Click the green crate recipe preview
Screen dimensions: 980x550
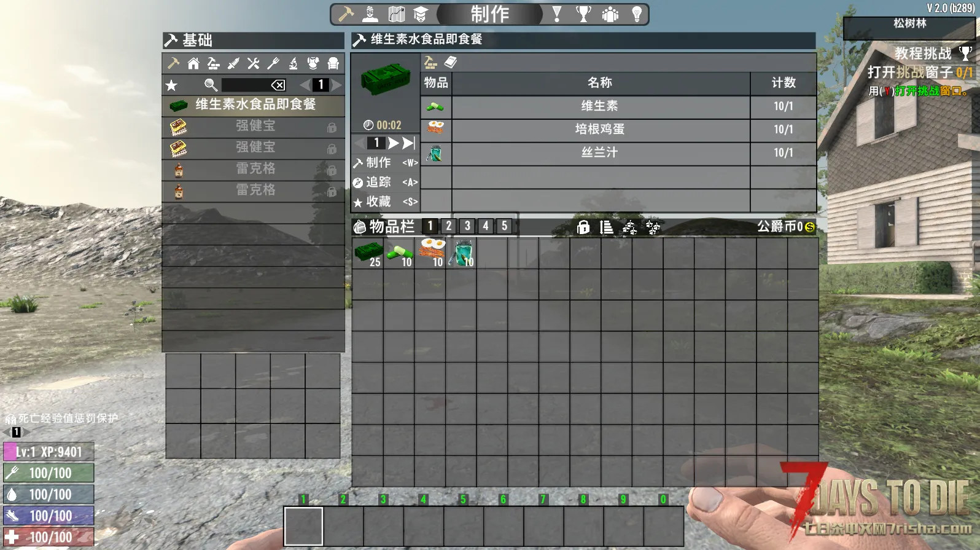point(385,80)
